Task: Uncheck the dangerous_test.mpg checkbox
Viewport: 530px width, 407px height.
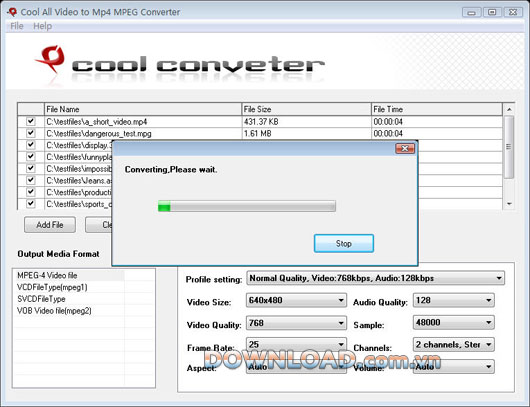Action: [x=31, y=133]
